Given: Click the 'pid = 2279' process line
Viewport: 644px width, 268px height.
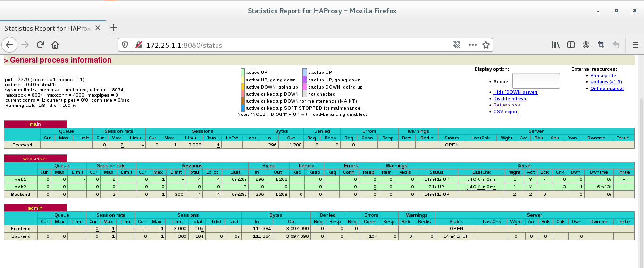Looking at the screenshot, I should click(45, 80).
